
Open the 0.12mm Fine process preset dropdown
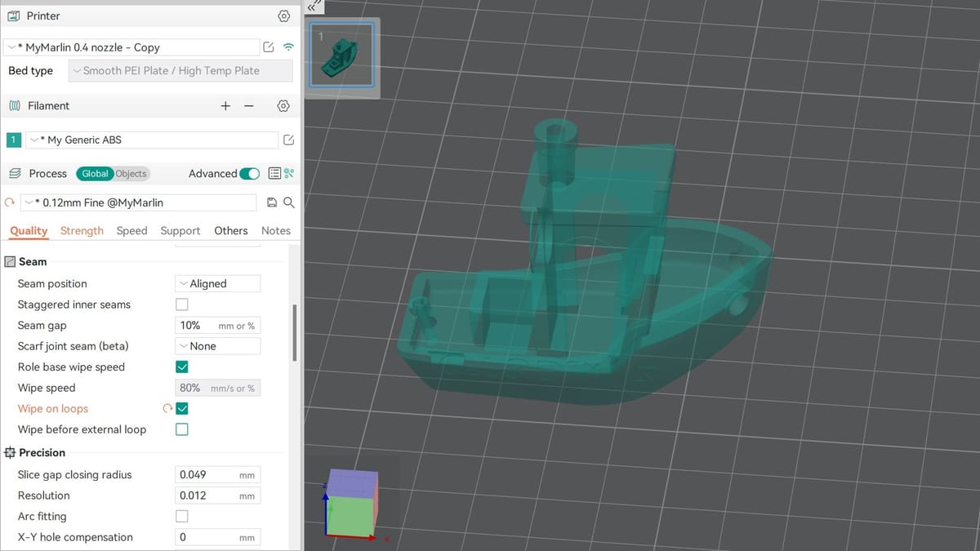(138, 202)
